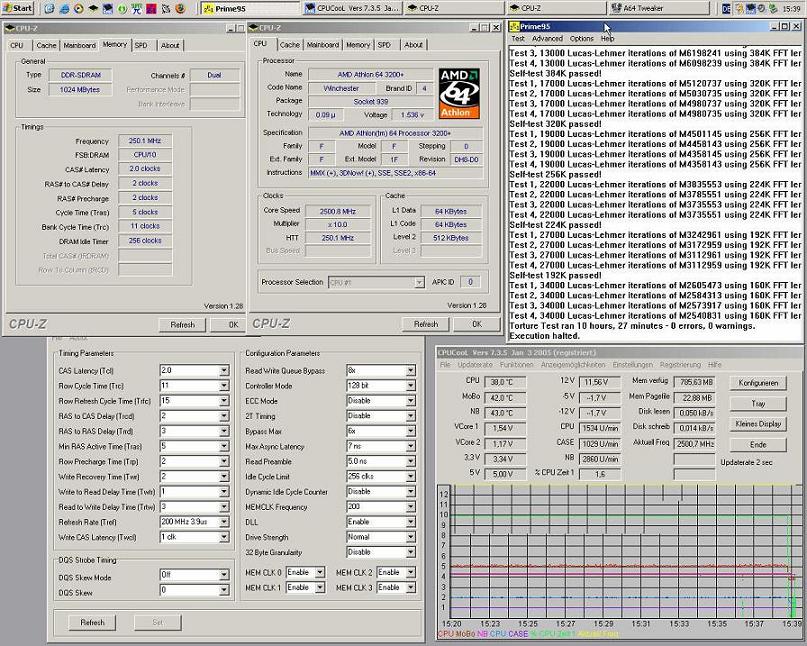Open the DQS Skew Mode dropdown
This screenshot has width=807, height=646.
click(x=224, y=575)
